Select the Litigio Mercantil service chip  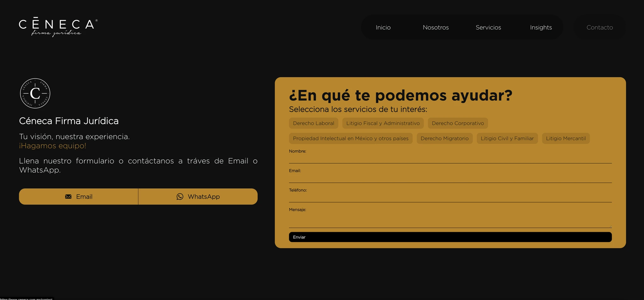coord(566,138)
